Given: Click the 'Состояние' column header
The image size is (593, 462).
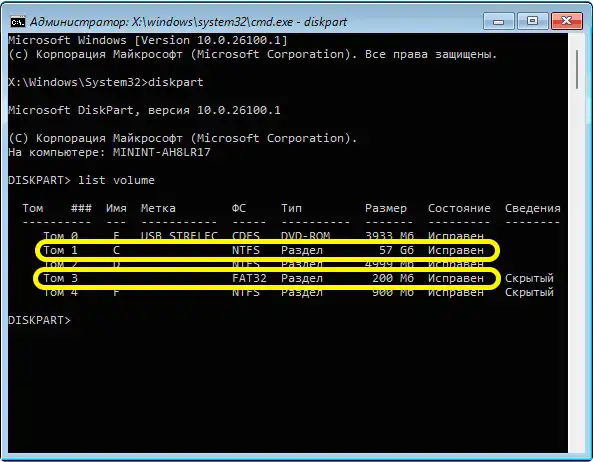Looking at the screenshot, I should 459,208.
